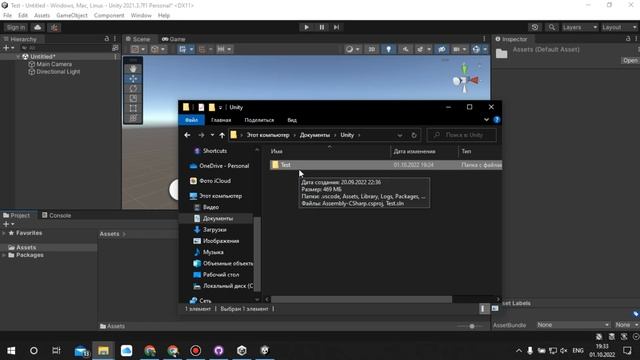
Task: Click the Unity Step button
Action: click(336, 27)
